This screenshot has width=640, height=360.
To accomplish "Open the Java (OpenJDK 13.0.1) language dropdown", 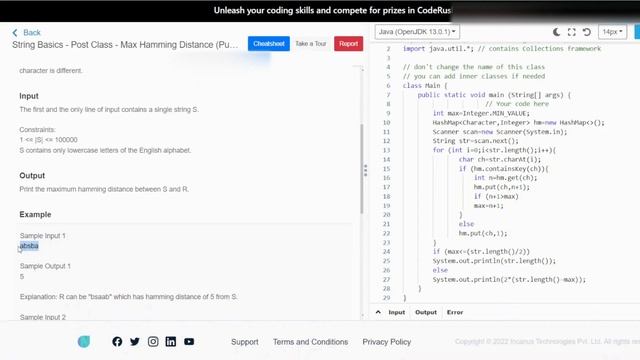I will [x=417, y=32].
